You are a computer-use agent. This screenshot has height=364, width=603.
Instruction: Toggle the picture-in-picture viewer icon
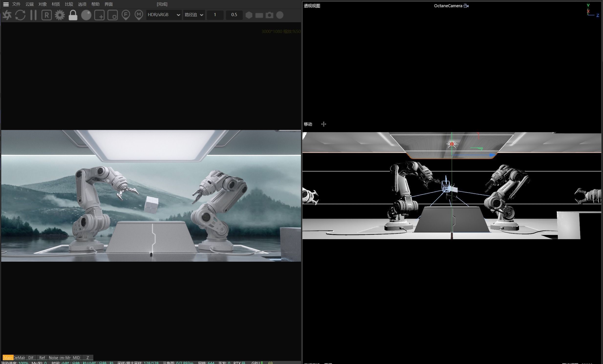[x=113, y=15]
